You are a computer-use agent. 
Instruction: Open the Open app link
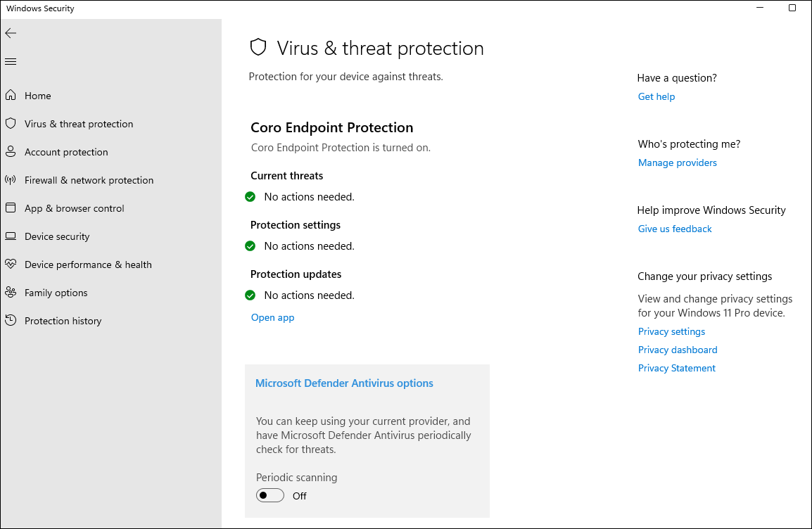(272, 317)
